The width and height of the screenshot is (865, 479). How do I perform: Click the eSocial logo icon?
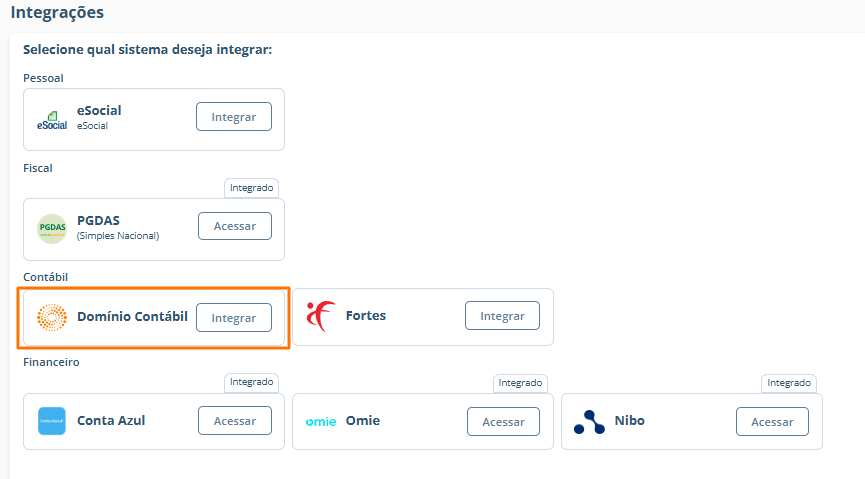(52, 121)
